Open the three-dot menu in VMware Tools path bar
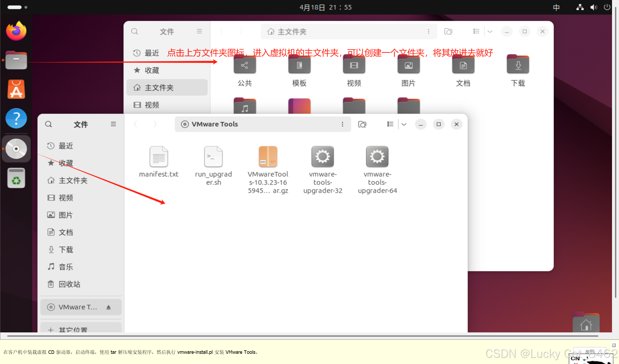Viewport: 619px width, 364px height. (342, 124)
